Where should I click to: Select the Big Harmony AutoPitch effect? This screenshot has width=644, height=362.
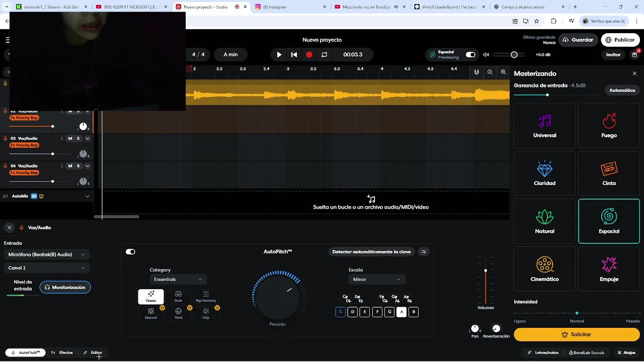(206, 297)
